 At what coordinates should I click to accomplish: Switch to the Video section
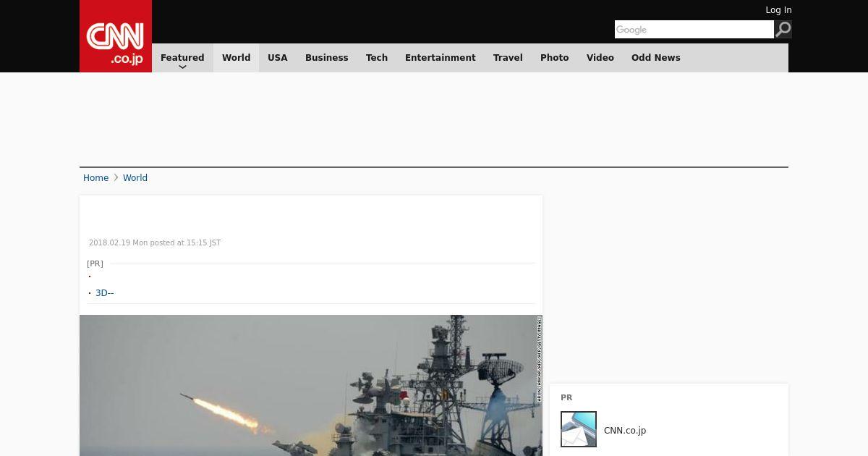600,58
